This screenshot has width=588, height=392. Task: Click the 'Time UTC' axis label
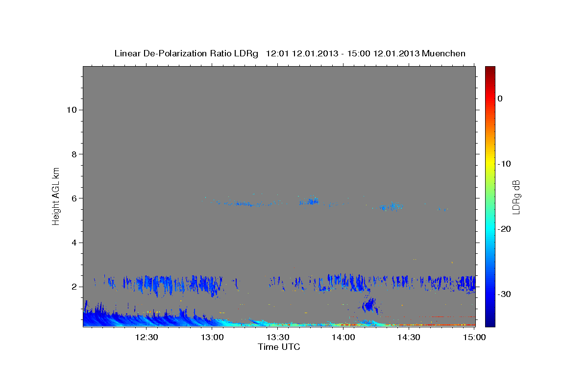(x=279, y=347)
